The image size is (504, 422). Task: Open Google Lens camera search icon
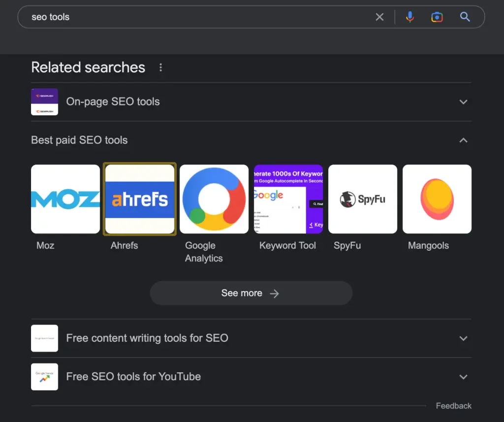tap(437, 17)
